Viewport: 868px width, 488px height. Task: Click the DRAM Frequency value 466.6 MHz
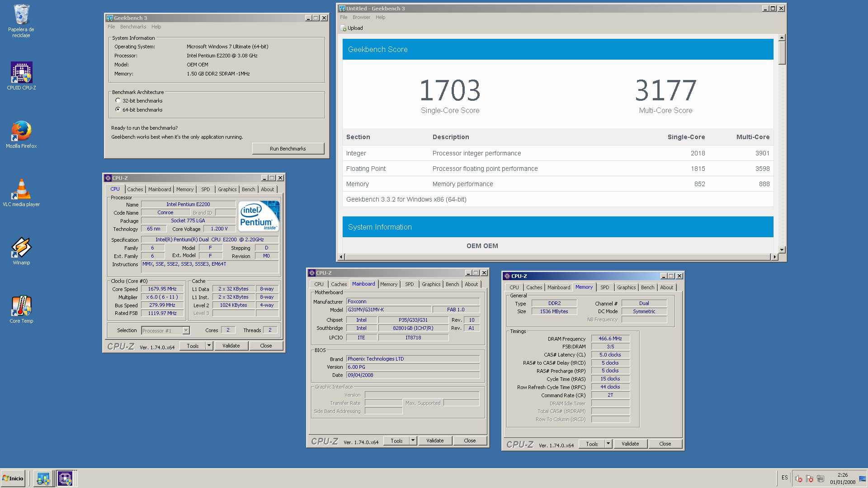610,338
